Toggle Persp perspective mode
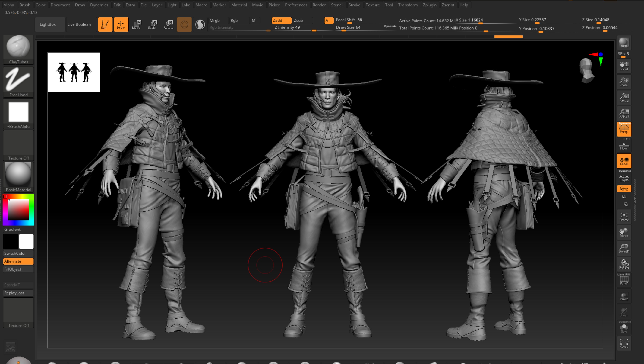The width and height of the screenshot is (644, 364). point(624,129)
